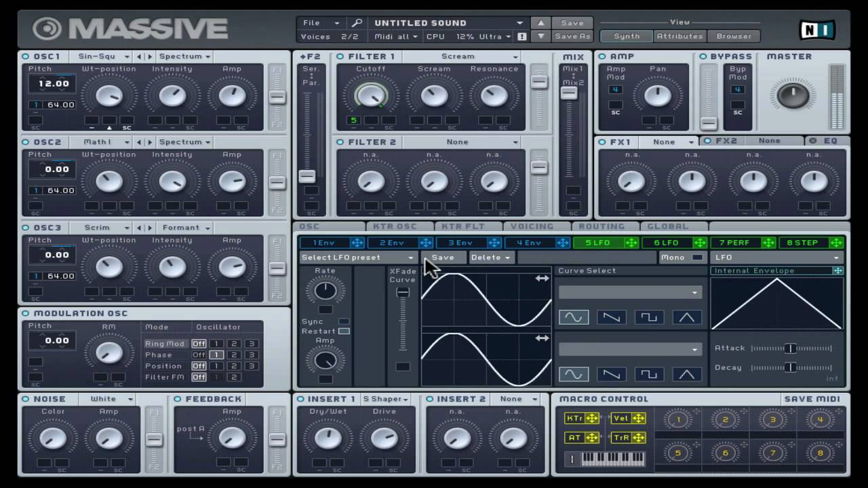
Task: Click the Master volume knob
Action: [792, 96]
